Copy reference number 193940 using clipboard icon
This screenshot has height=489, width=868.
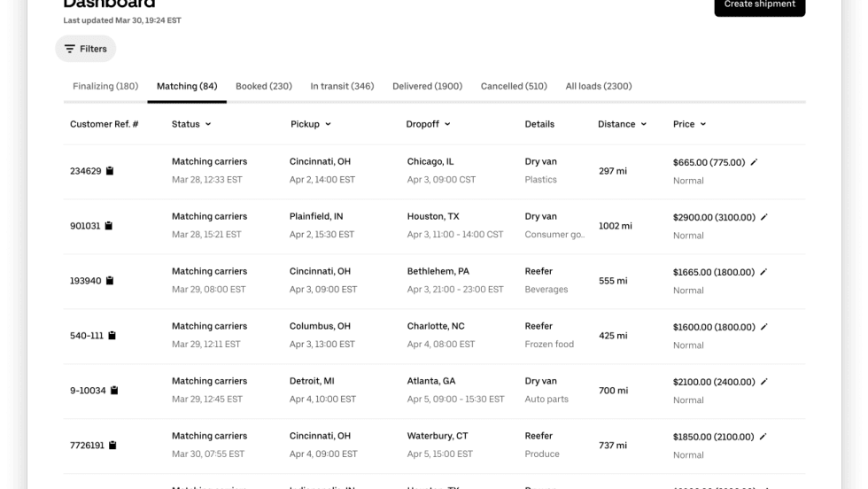110,281
